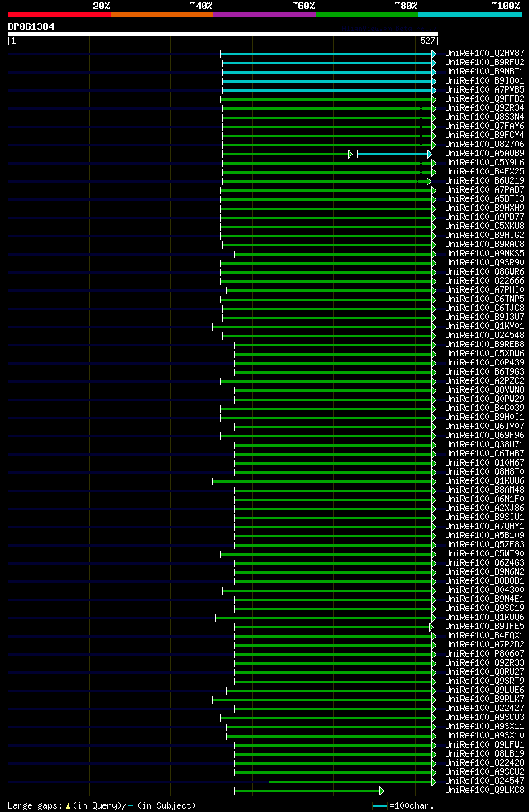Select label UniRef100_B9HXH9
The width and height of the screenshot is (529, 812).
click(484, 208)
